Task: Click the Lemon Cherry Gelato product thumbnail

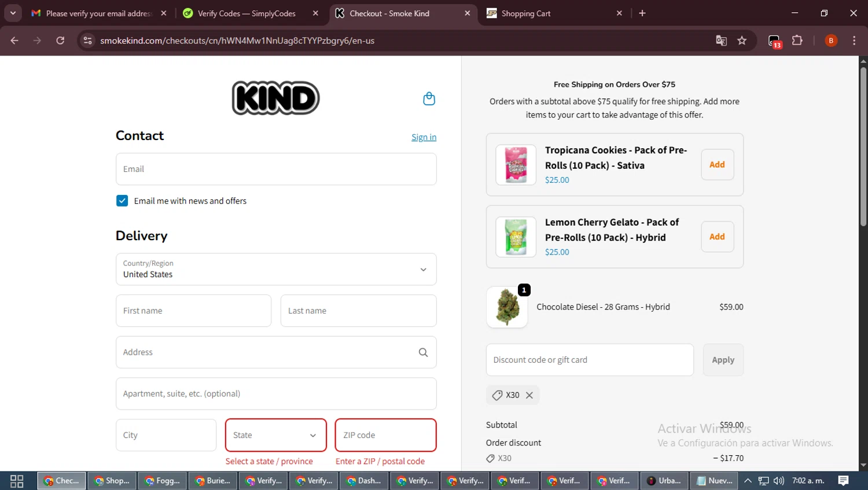Action: 516,237
